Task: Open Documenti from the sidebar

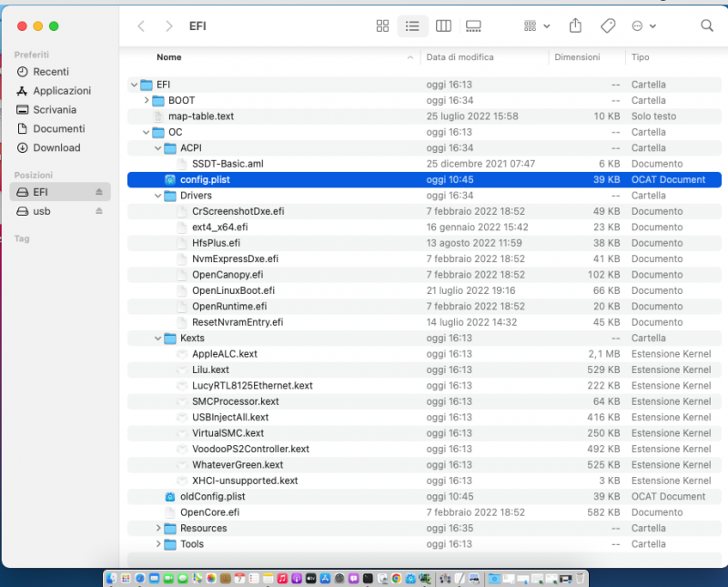Action: 57,128
